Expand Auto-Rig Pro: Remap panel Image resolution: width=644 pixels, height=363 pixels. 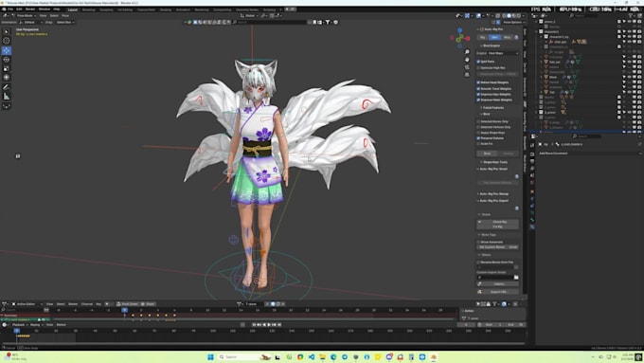click(493, 194)
